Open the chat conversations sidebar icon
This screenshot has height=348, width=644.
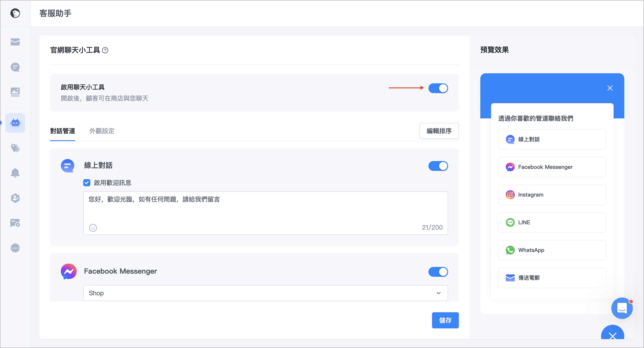[15, 67]
